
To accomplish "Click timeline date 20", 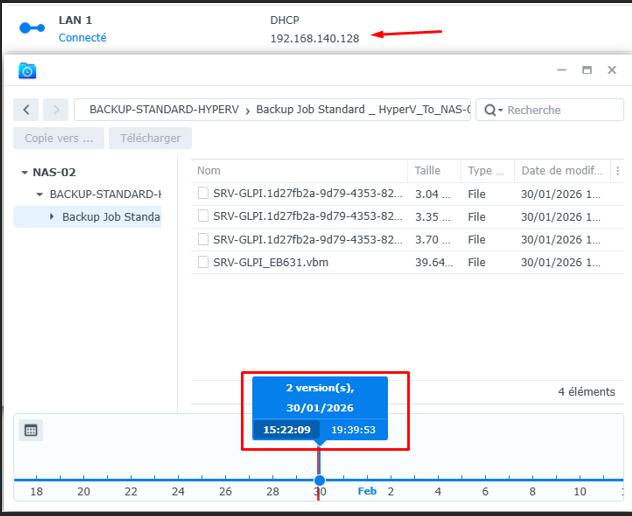I will [83, 491].
